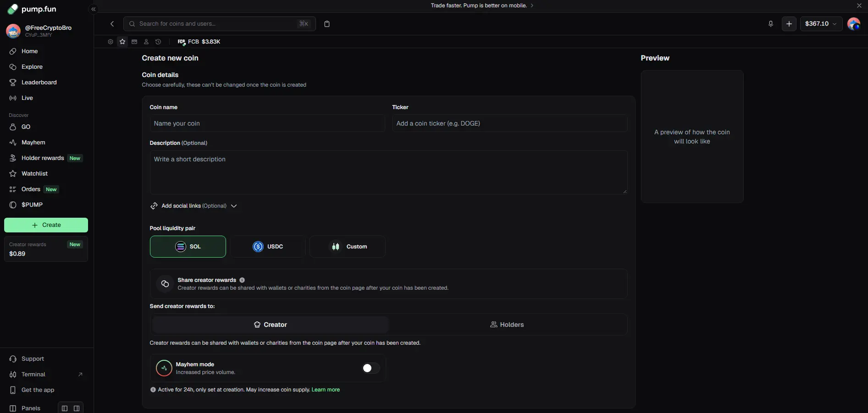Enable Mayhem mode switch

click(x=370, y=368)
